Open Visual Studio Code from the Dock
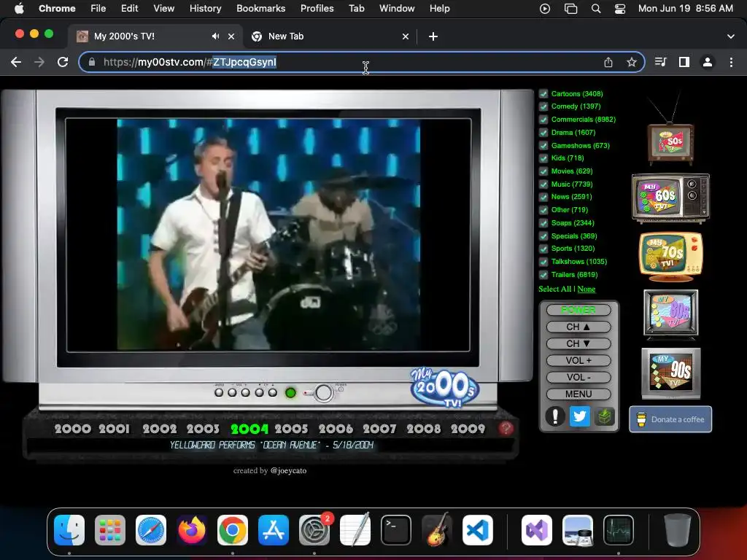This screenshot has height=560, width=747. click(477, 530)
